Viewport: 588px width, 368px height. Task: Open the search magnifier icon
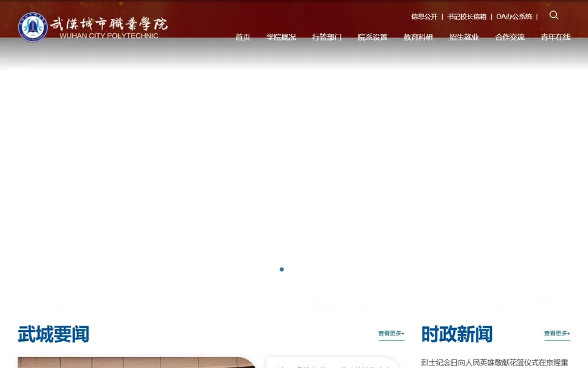pos(554,15)
